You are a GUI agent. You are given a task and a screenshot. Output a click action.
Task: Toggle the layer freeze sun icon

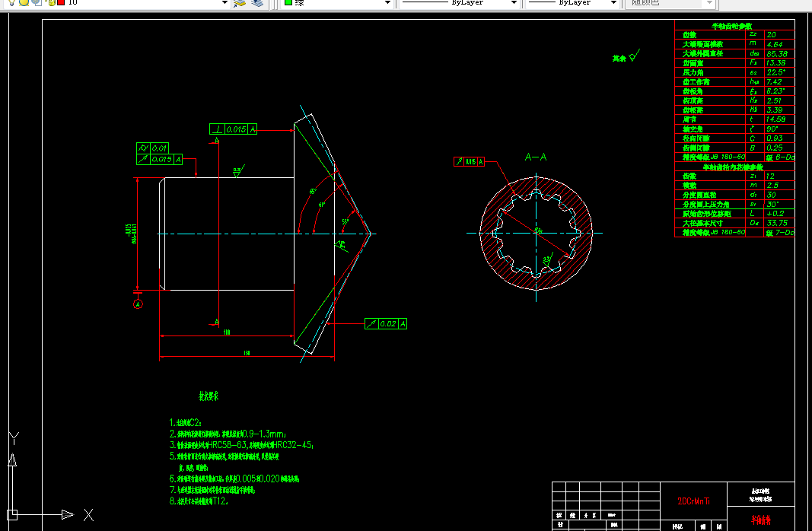click(24, 2)
